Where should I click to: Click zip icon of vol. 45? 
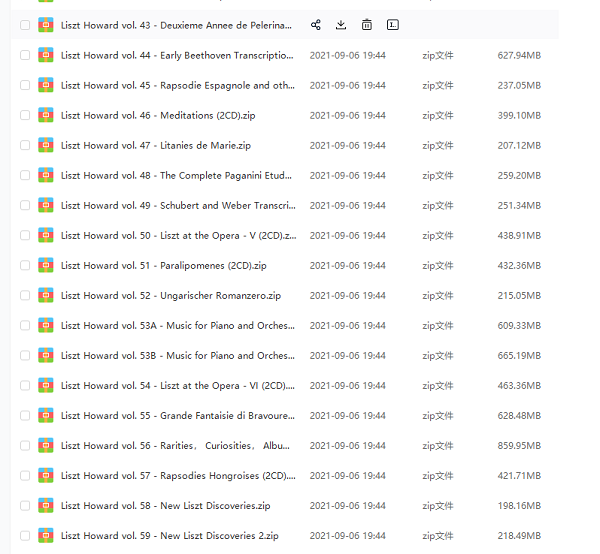(46, 85)
